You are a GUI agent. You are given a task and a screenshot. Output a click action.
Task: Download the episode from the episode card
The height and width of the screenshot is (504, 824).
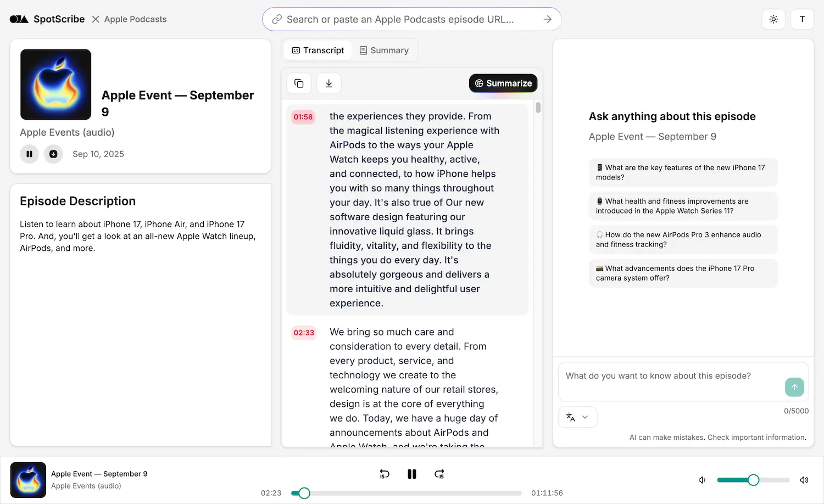[x=53, y=154]
